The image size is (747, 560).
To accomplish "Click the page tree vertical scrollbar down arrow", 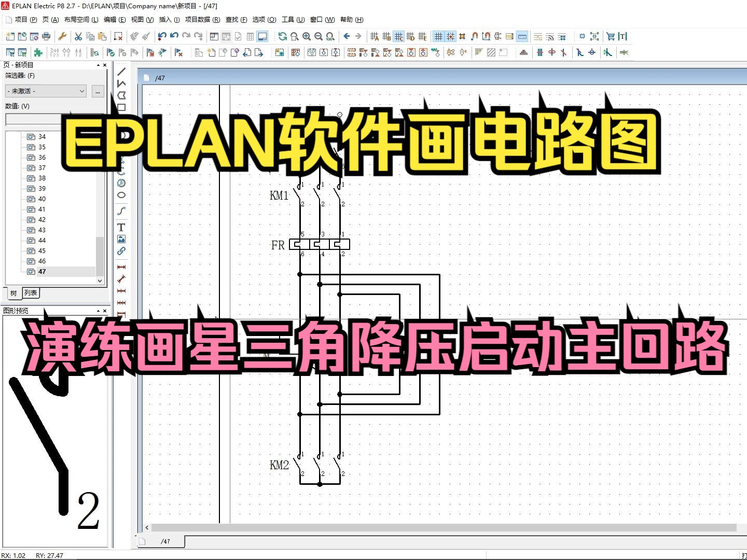I will pos(100,281).
